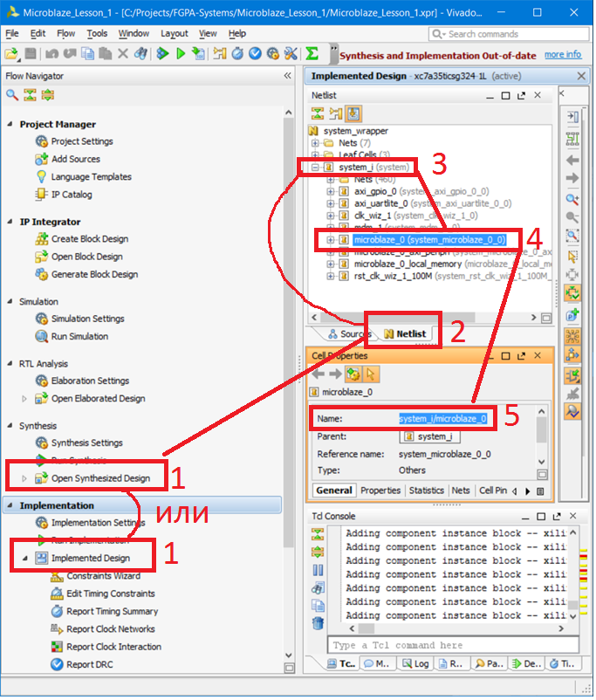
Task: Switch to the Properties tab in Cell Properties
Action: pos(380,491)
